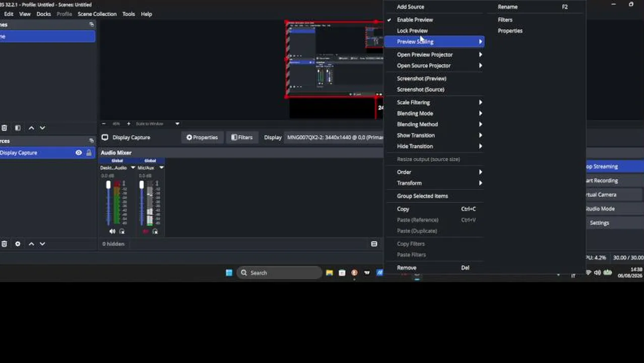Open Tools menu in menu bar

(128, 14)
